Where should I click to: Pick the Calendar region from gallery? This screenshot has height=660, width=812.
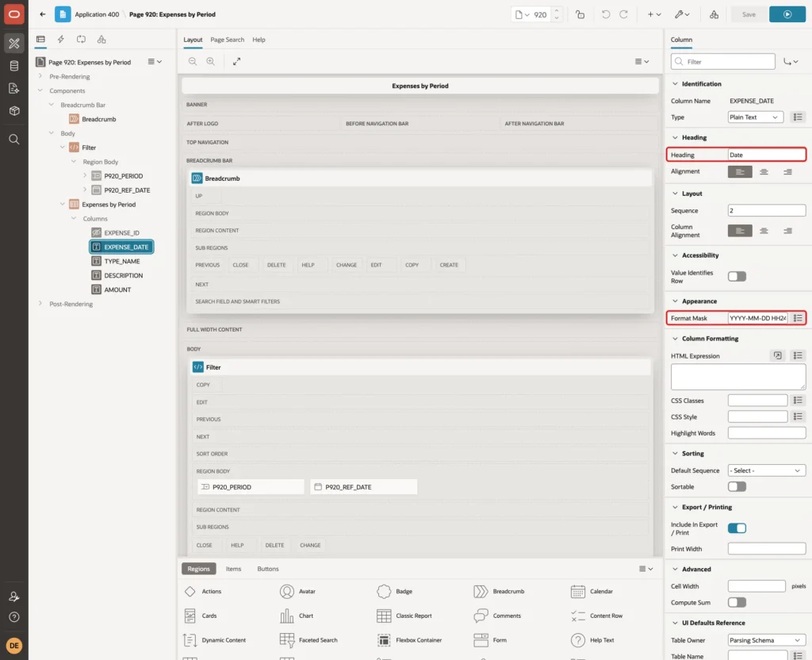tap(592, 591)
